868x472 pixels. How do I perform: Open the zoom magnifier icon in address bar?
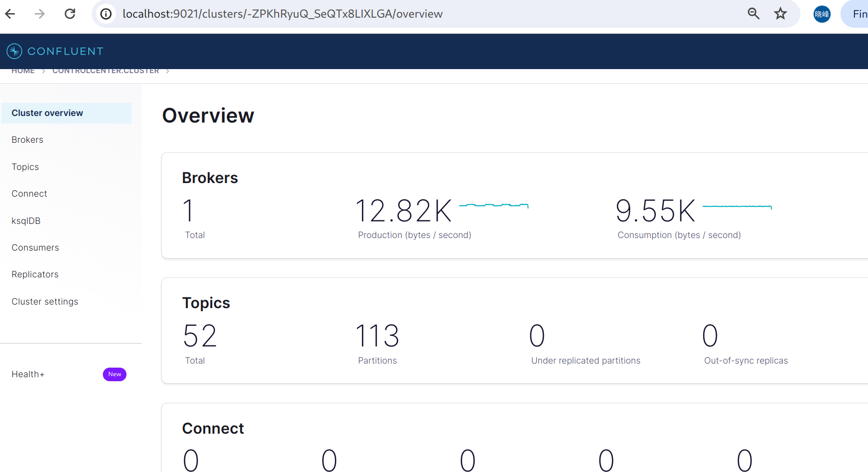754,14
